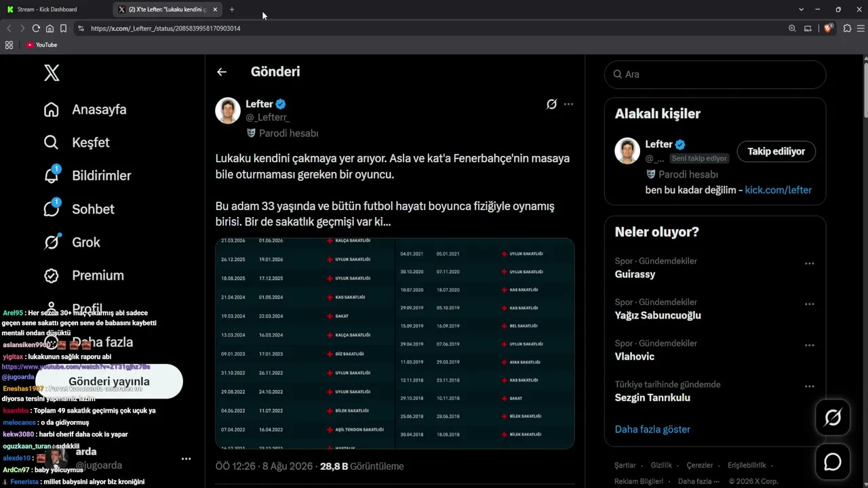Click the Takip ediliyor button
Viewport: 868px width, 488px height.
(x=776, y=151)
